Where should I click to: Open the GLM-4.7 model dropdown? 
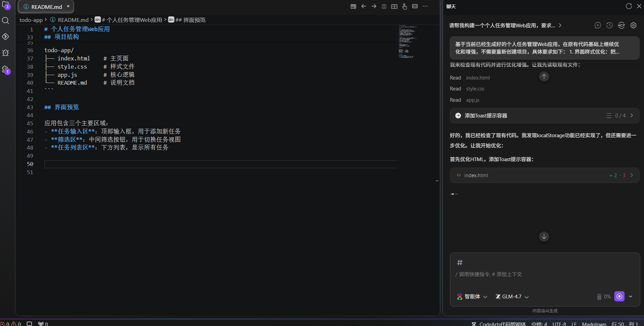[x=512, y=297]
